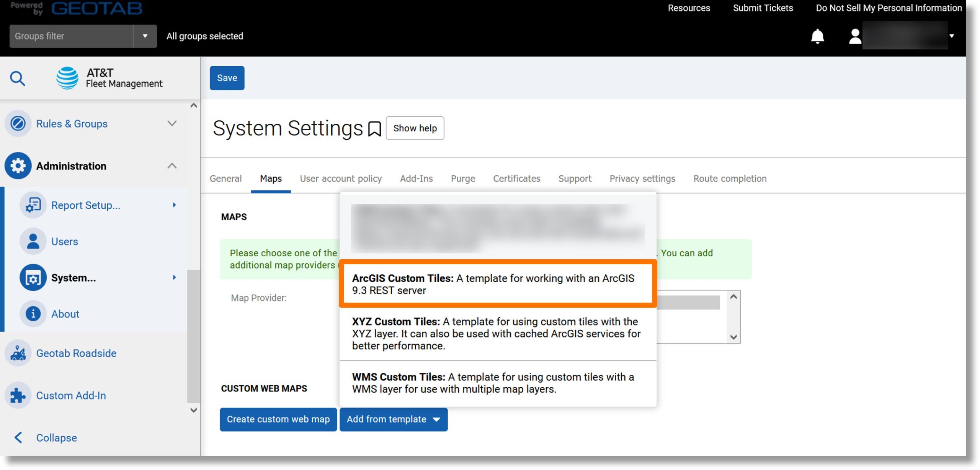Open the sidebar search magnifier icon
The height and width of the screenshot is (470, 980).
17,79
